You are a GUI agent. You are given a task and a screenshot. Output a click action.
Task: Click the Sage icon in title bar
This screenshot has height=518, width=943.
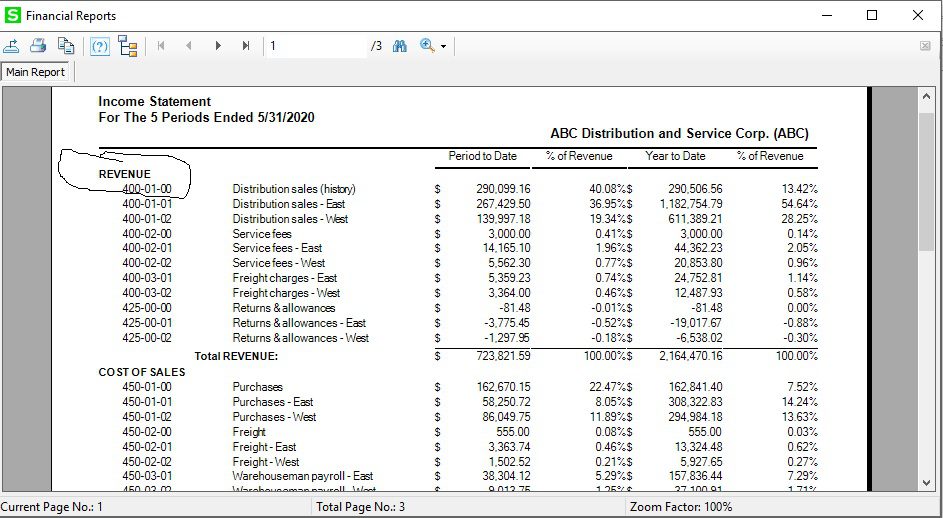pyautogui.click(x=13, y=15)
